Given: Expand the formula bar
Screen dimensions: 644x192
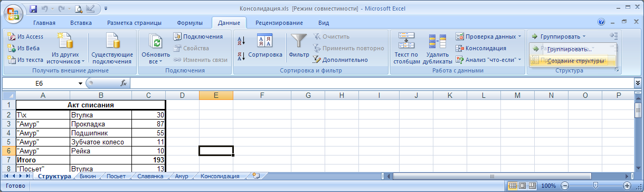Looking at the screenshot, I should (638, 83).
